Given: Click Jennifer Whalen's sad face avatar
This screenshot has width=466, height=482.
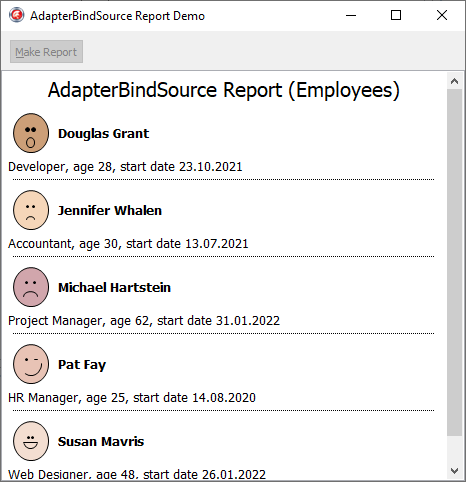Looking at the screenshot, I should tap(31, 210).
